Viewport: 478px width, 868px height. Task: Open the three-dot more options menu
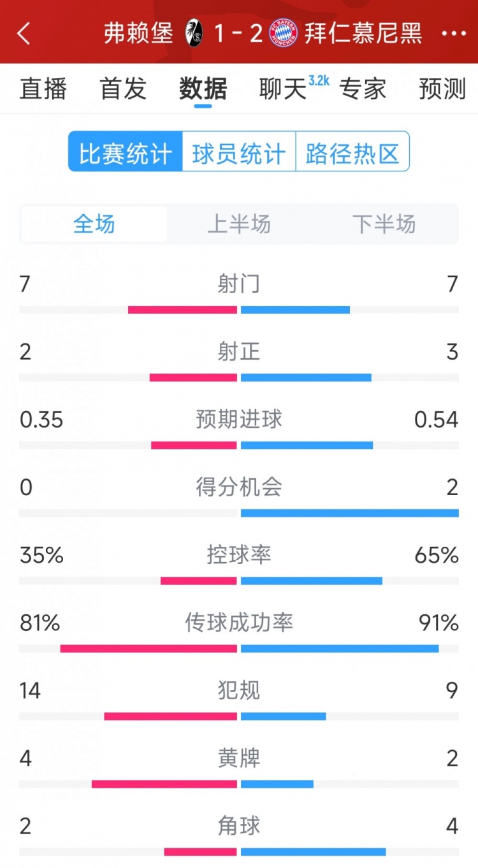[x=453, y=33]
